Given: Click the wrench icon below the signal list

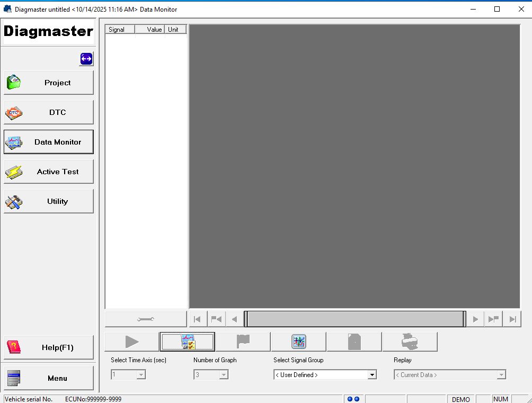Looking at the screenshot, I should point(146,318).
